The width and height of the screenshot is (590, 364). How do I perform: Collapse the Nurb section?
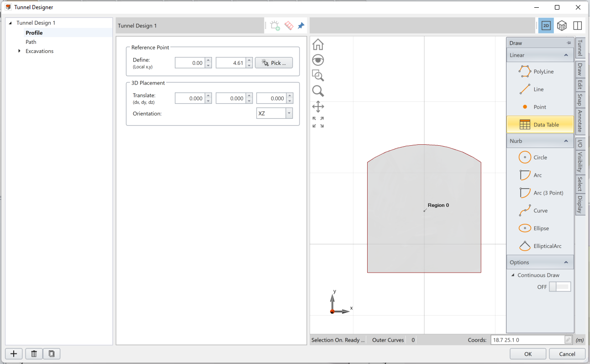coord(566,141)
